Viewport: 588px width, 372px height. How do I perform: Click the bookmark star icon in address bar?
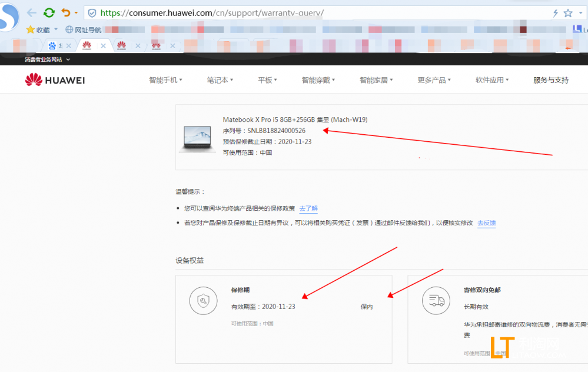(x=568, y=13)
